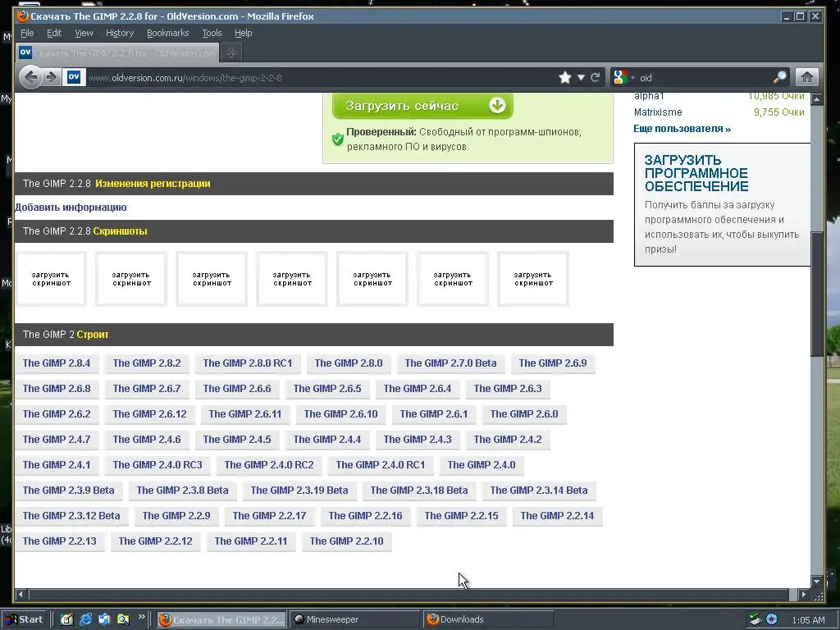
Task: Select the OldVersion GIMP 2.2.8 browser tab
Action: [x=117, y=53]
